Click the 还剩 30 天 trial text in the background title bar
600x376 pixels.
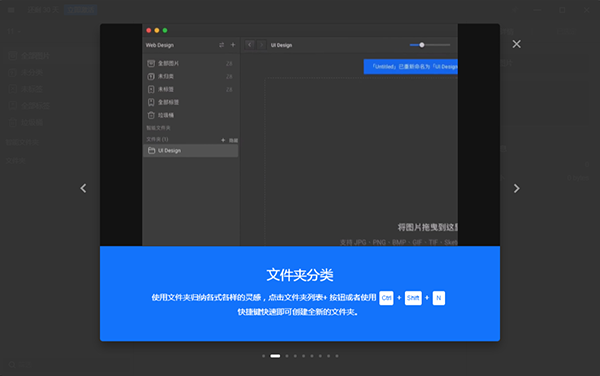pyautogui.click(x=43, y=10)
